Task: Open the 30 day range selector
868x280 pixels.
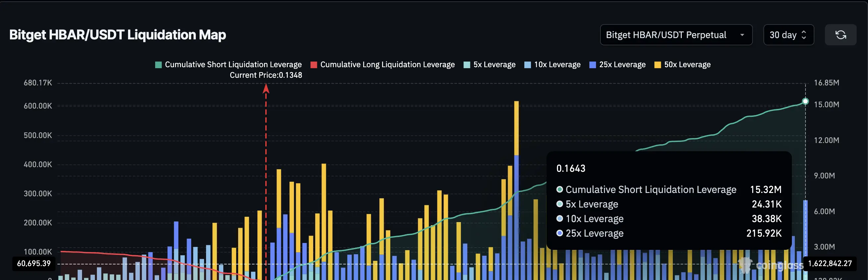Action: (789, 35)
